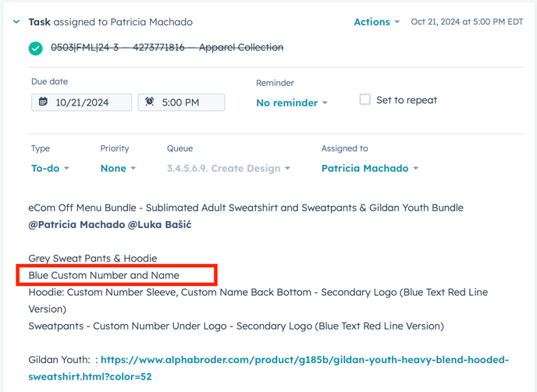Viewport: 537px width, 392px height.
Task: Open the No reminder dropdown
Action: [x=291, y=103]
